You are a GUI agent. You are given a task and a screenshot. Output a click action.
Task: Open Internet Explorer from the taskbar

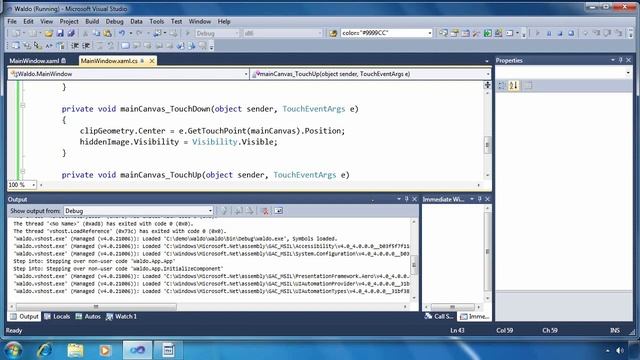tap(44, 350)
